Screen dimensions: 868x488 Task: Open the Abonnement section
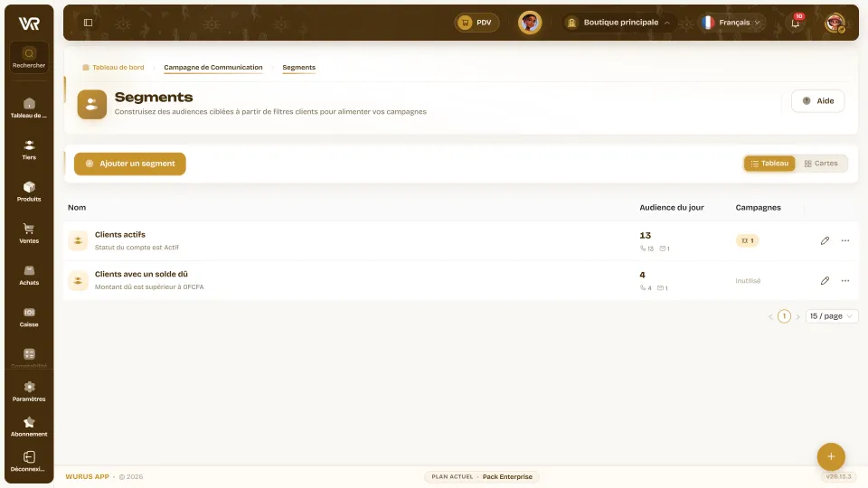click(29, 427)
